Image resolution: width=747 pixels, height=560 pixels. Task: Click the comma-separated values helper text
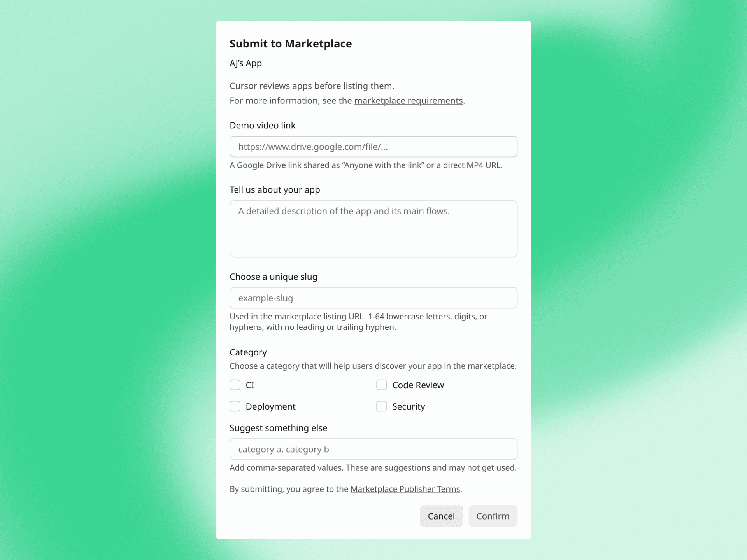click(373, 468)
